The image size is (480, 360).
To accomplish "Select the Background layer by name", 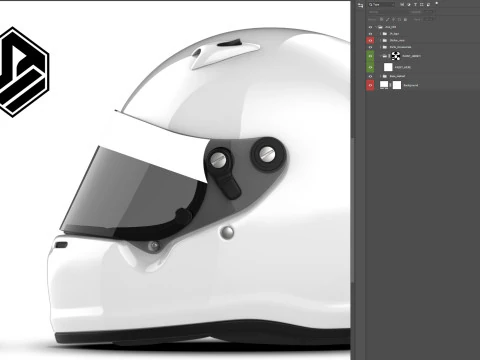I will point(411,85).
